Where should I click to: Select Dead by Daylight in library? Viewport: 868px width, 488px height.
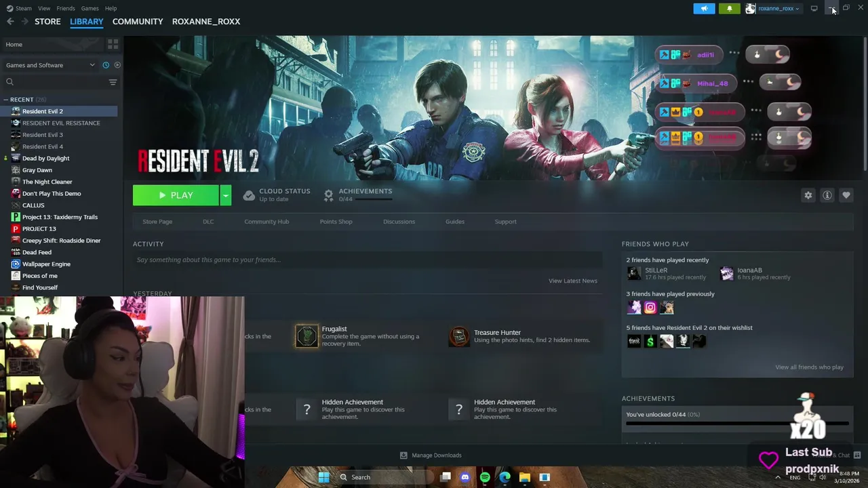click(x=45, y=159)
